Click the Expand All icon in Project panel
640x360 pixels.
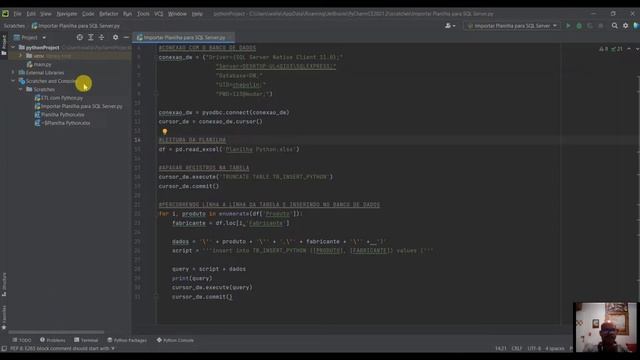tap(91, 37)
